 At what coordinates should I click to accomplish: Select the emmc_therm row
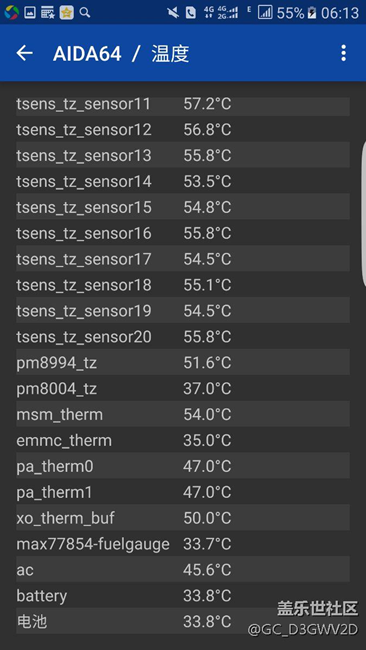click(183, 440)
